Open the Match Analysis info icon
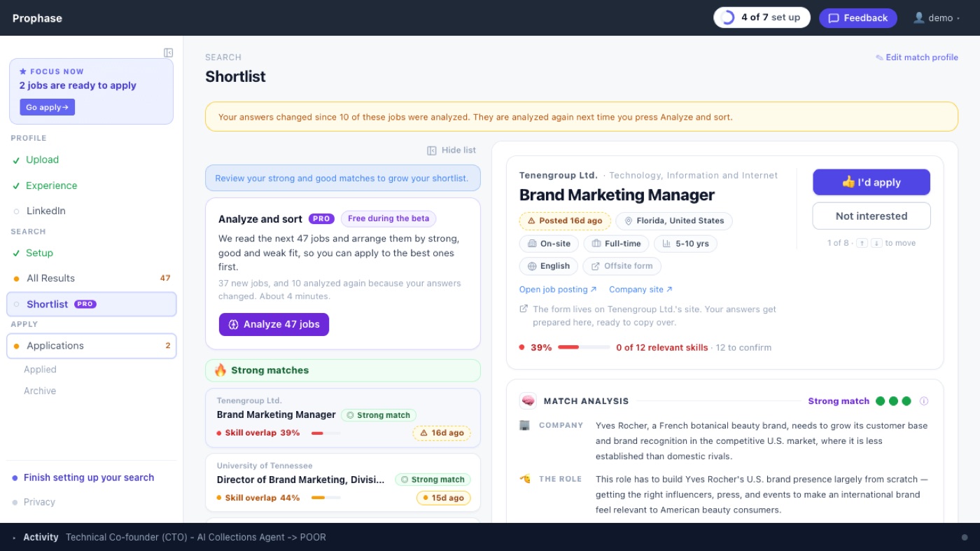Image resolution: width=980 pixels, height=551 pixels. (x=924, y=401)
